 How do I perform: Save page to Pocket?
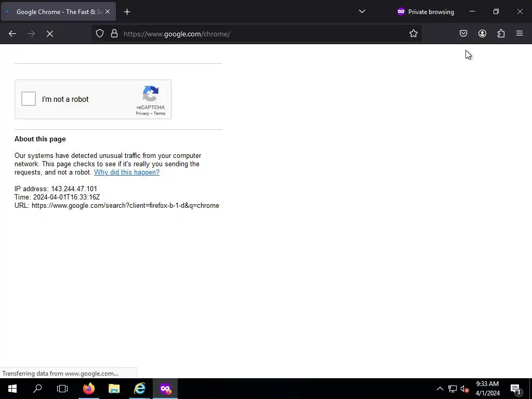[x=463, y=34]
